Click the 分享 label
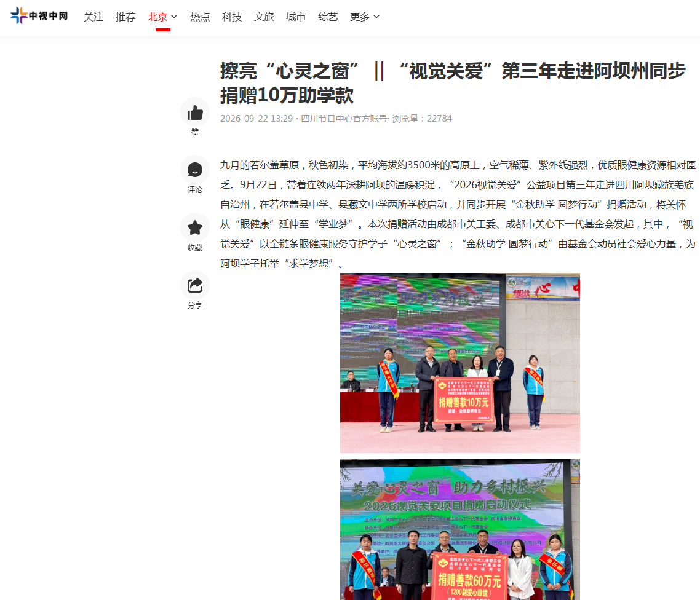 click(x=195, y=305)
